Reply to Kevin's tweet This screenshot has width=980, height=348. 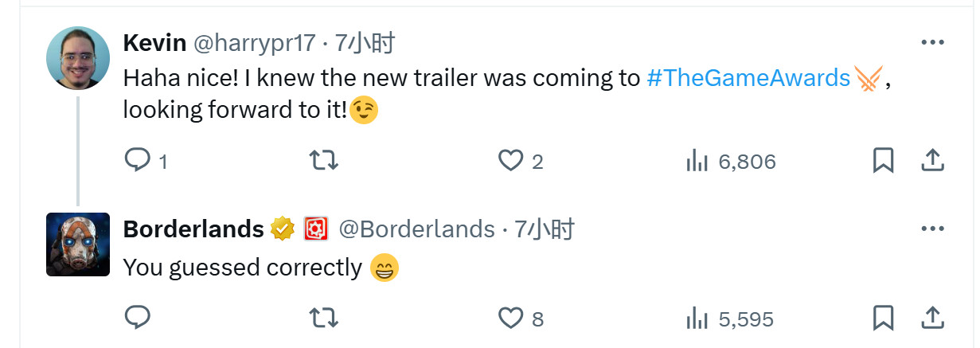(x=138, y=162)
